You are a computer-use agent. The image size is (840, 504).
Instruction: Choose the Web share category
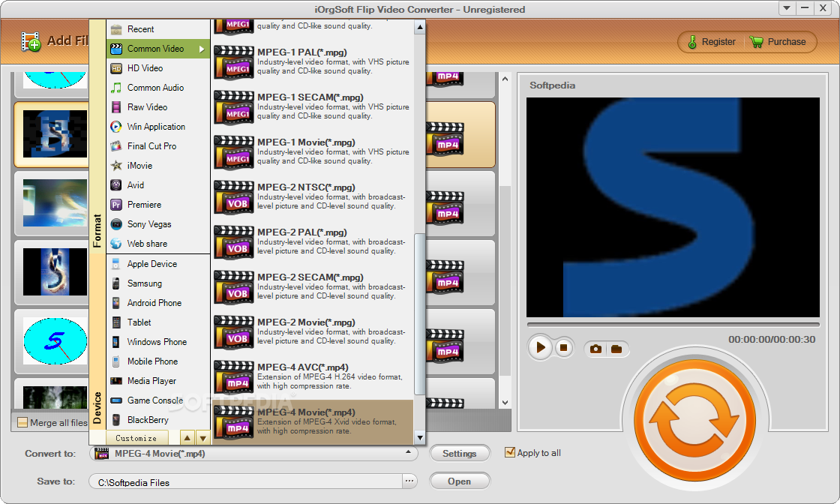coord(158,244)
